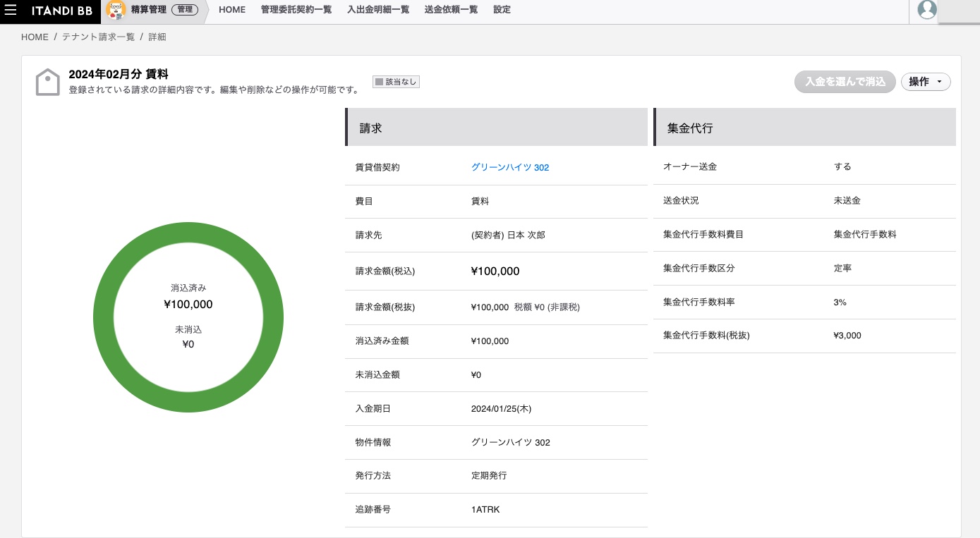This screenshot has height=538, width=980.
Task: Click the 集金代行手数料率 value 3%
Action: coord(840,302)
